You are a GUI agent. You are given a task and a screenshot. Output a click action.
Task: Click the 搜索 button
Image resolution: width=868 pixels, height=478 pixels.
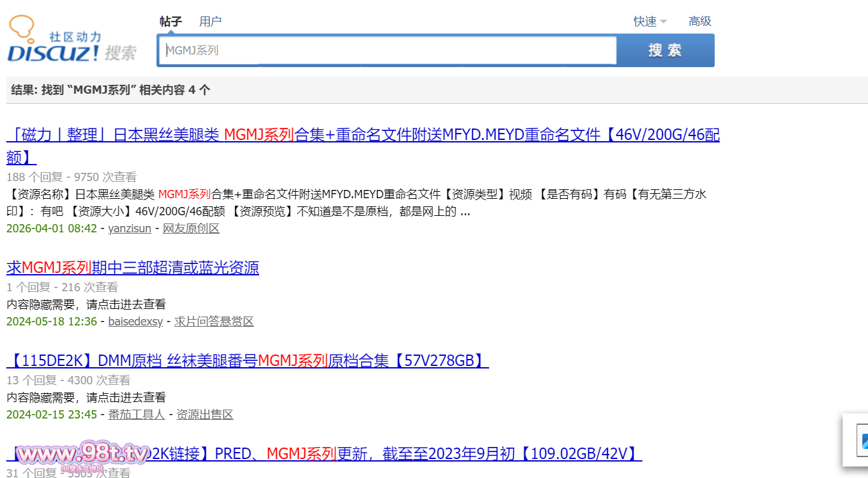[x=665, y=50]
